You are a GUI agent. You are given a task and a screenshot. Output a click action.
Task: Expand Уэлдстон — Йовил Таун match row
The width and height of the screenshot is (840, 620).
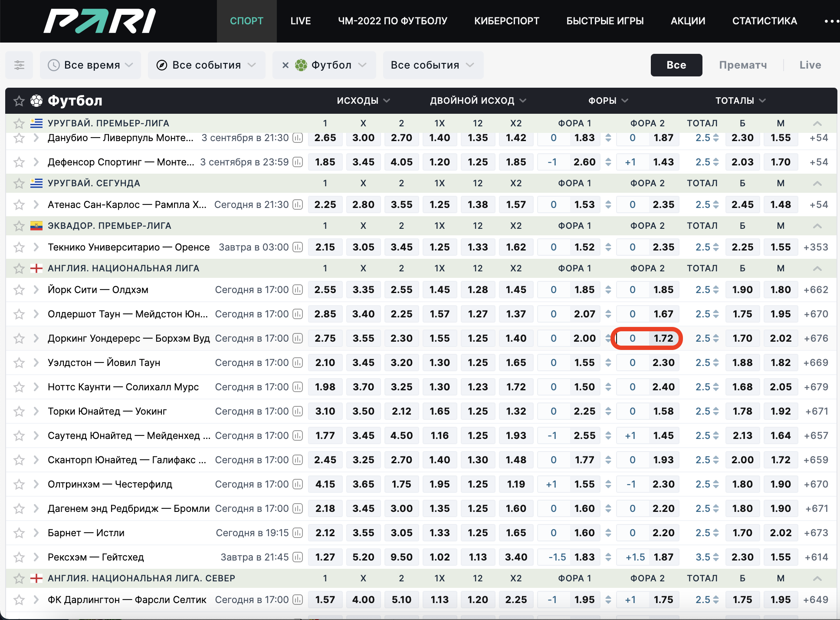click(36, 363)
